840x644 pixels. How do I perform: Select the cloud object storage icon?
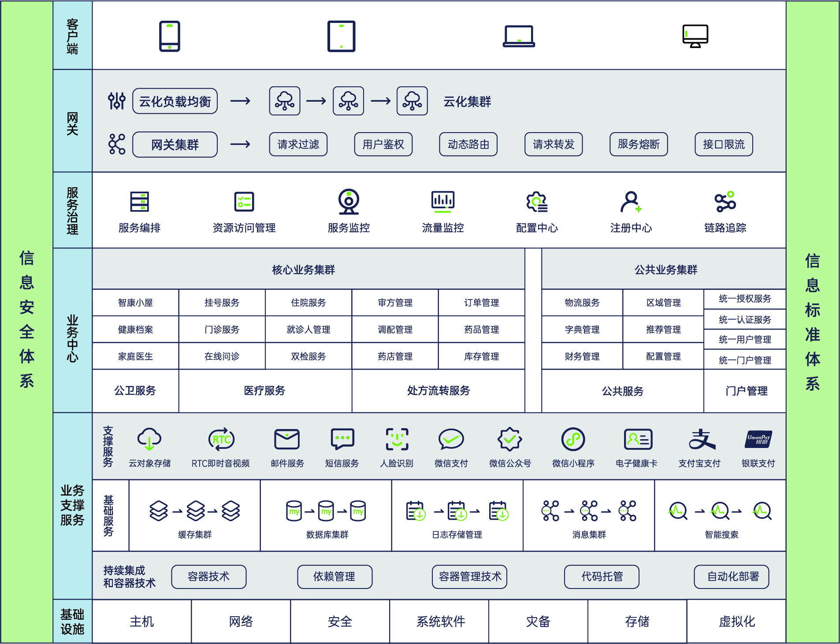pyautogui.click(x=149, y=439)
